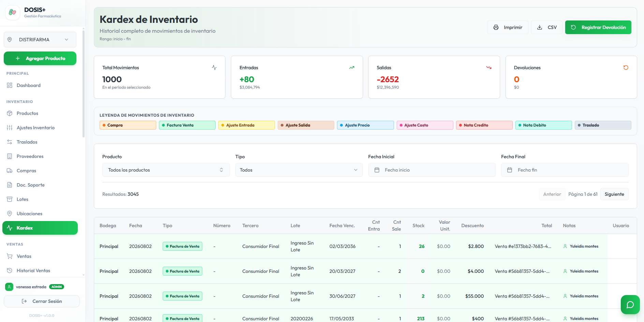Click the Entradas upward trend icon
The height and width of the screenshot is (322, 644).
click(352, 68)
